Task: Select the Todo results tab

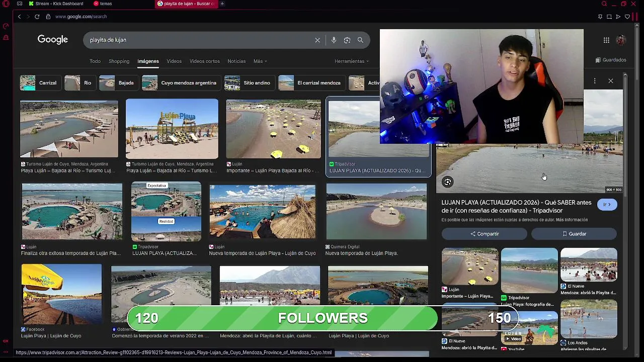Action: [x=95, y=61]
